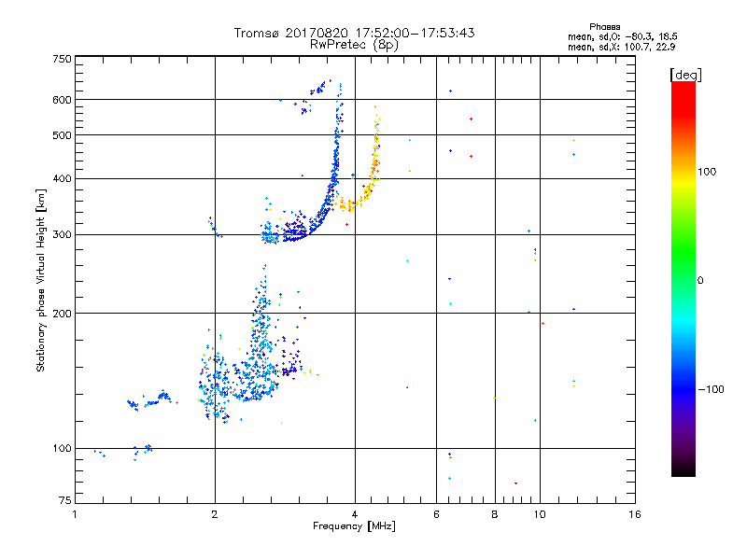Click the 16 MHz x-axis tick label
Viewport: 747px width, 560px height.
pyautogui.click(x=635, y=514)
